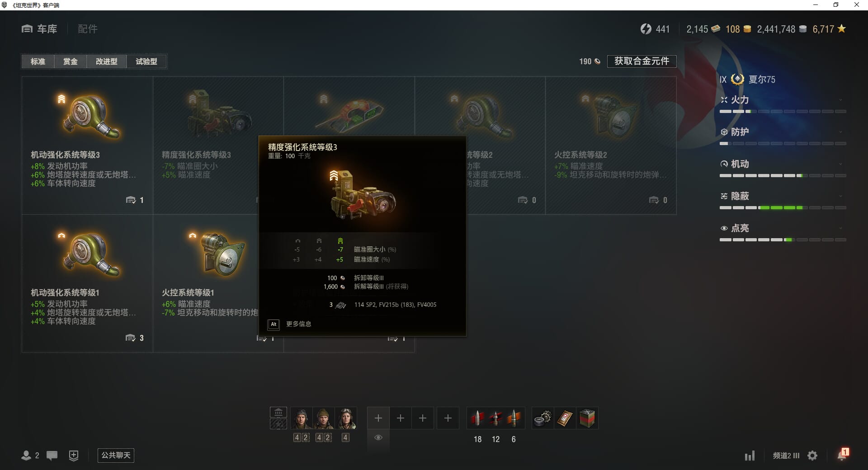868x470 pixels.
Task: Click the notification bell icon
Action: click(842, 455)
